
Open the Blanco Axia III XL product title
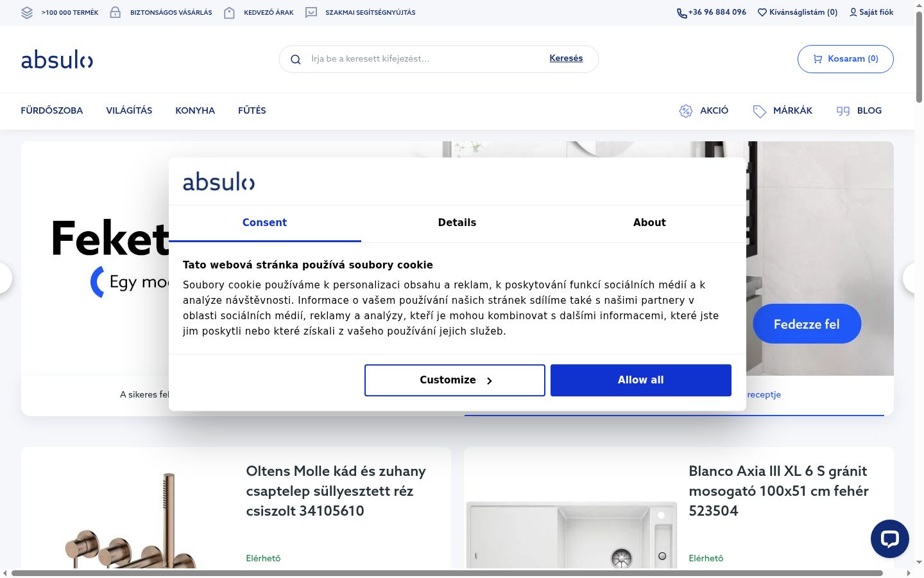coord(779,491)
